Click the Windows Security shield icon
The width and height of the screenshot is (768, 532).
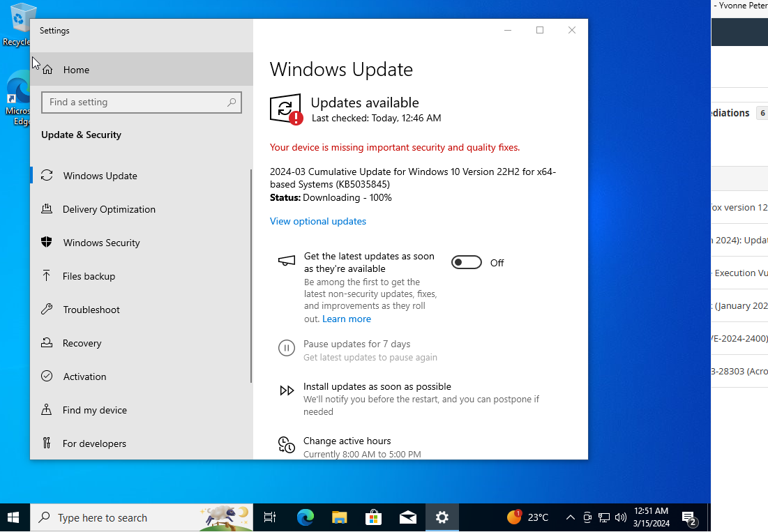coord(47,242)
